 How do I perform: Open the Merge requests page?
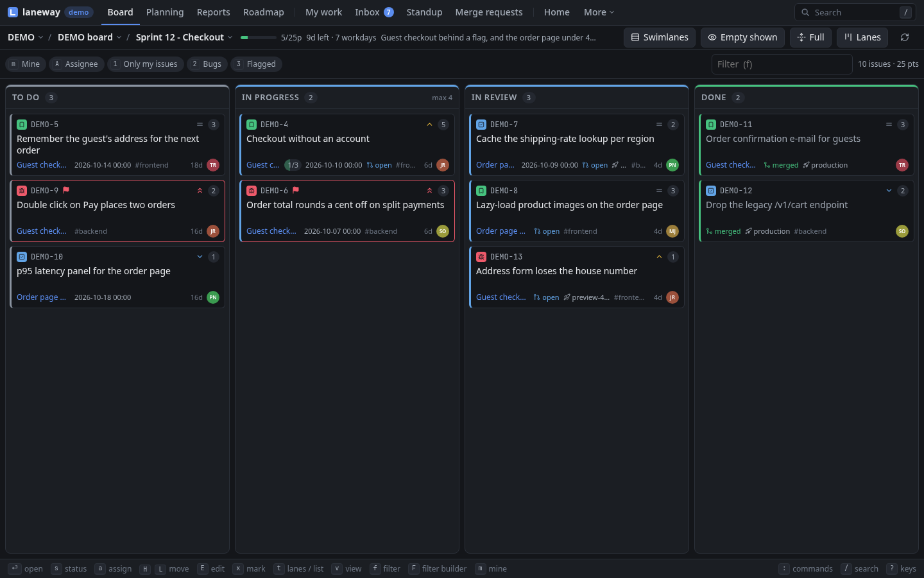point(489,12)
